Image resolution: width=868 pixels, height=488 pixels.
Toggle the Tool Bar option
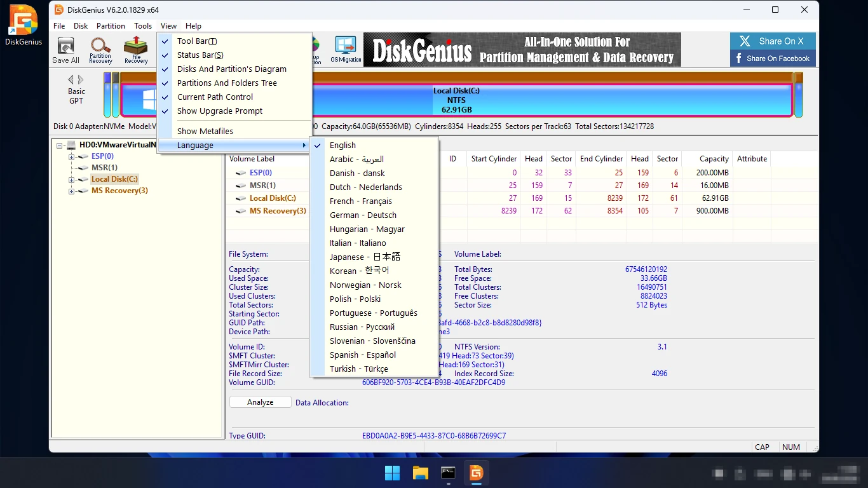[234, 41]
